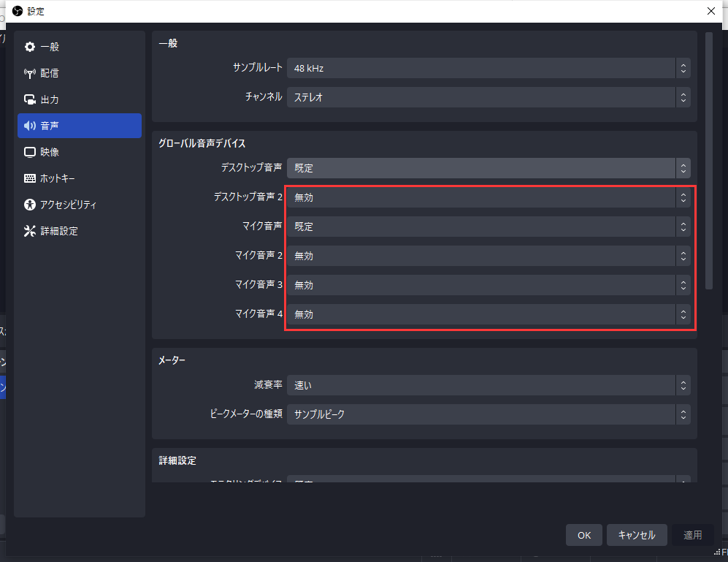Open the サンプルレート dropdown

pos(488,68)
